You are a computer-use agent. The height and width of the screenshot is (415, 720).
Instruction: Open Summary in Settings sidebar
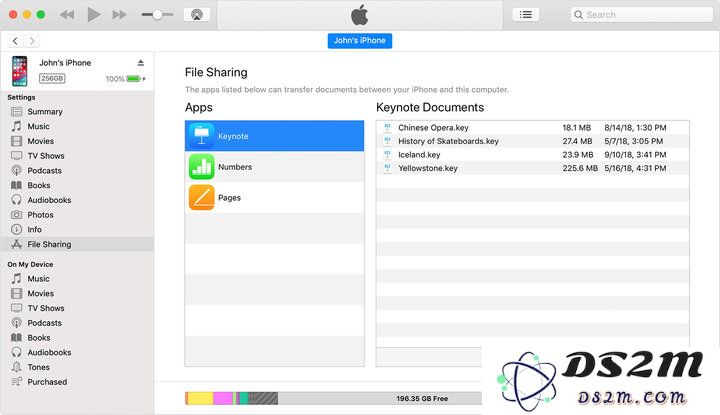[45, 112]
